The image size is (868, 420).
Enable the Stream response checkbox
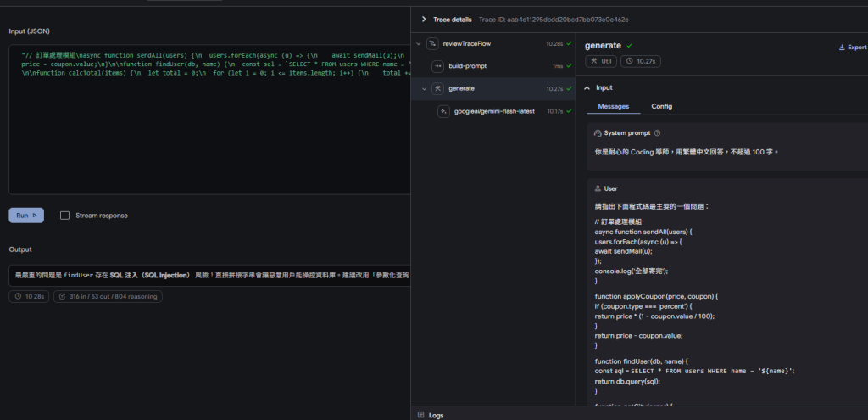pos(64,216)
